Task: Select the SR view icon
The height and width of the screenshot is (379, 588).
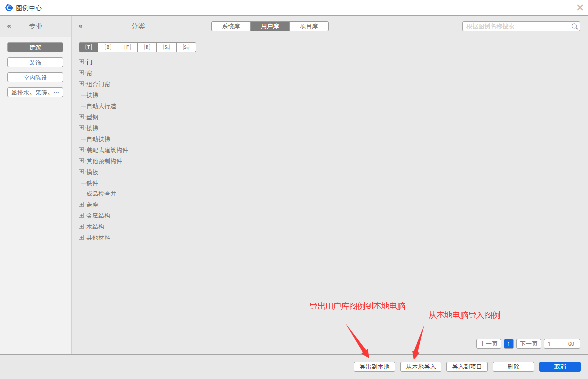Action: (x=186, y=47)
